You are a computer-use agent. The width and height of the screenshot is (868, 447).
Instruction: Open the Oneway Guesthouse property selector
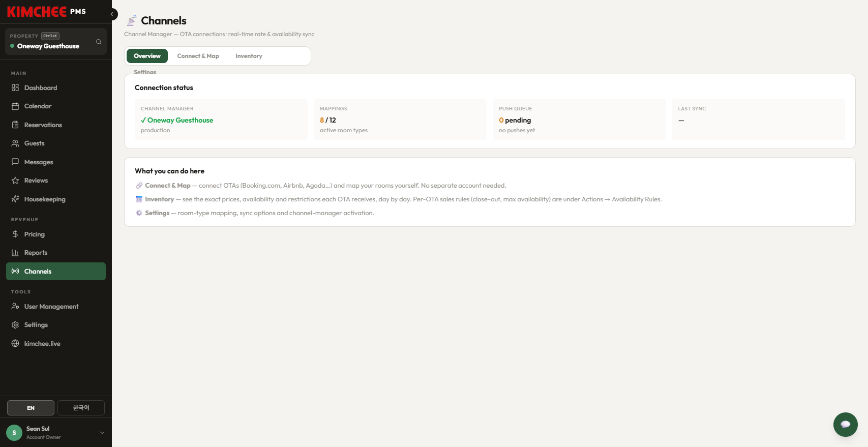[x=56, y=41]
